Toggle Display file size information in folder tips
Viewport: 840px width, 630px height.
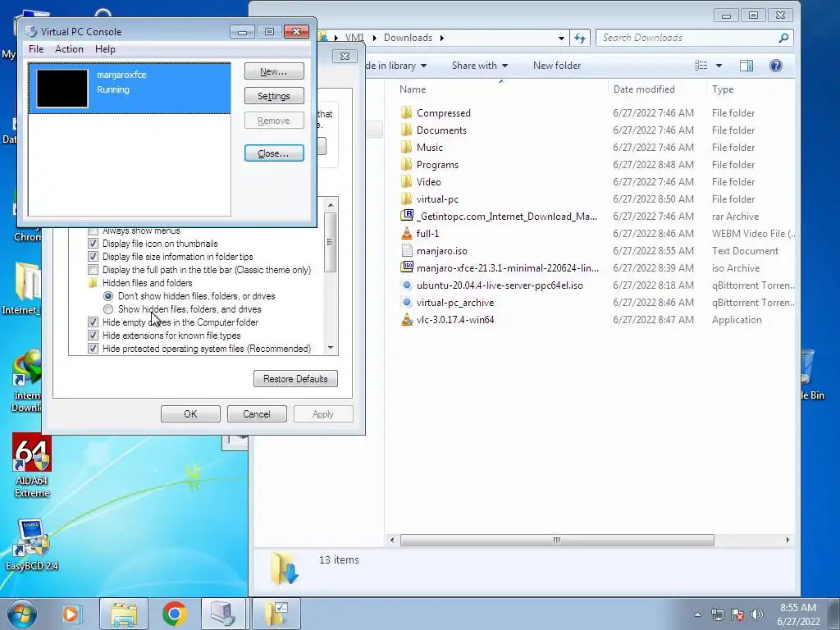[93, 257]
